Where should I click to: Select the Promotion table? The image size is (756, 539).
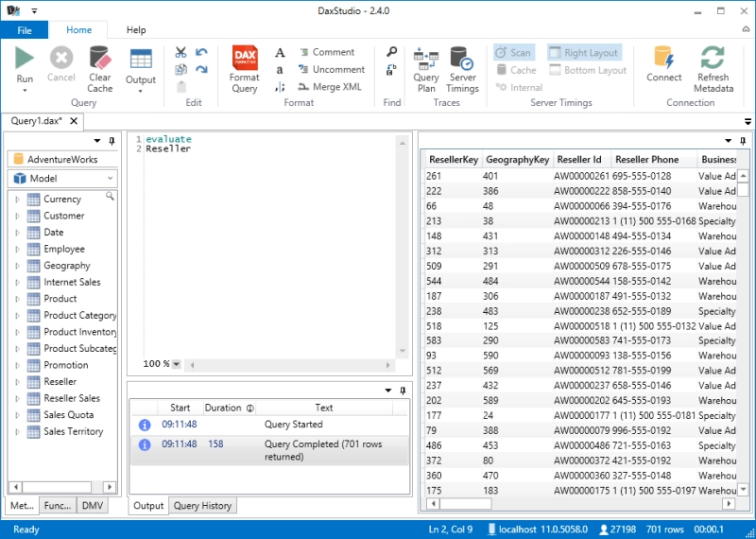(x=65, y=365)
